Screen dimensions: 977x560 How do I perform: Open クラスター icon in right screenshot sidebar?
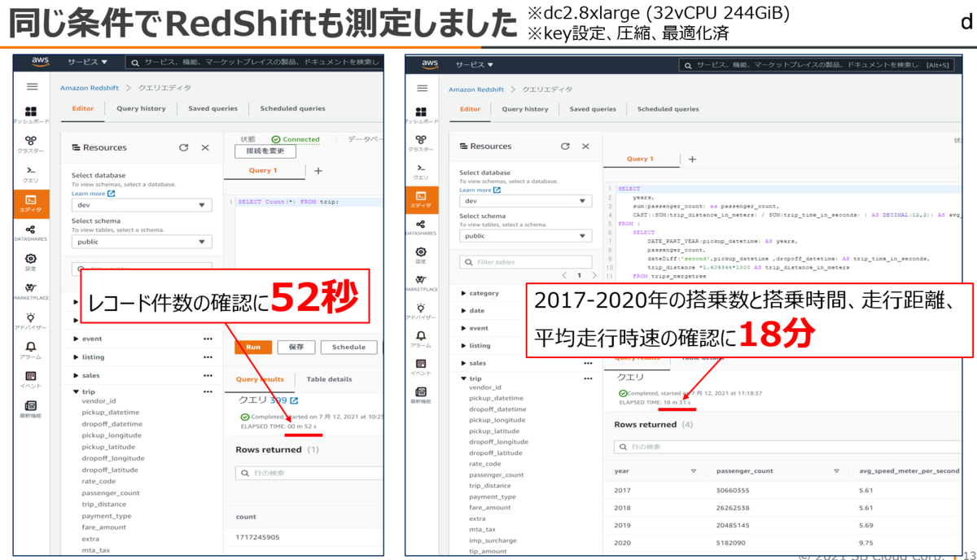(x=421, y=140)
